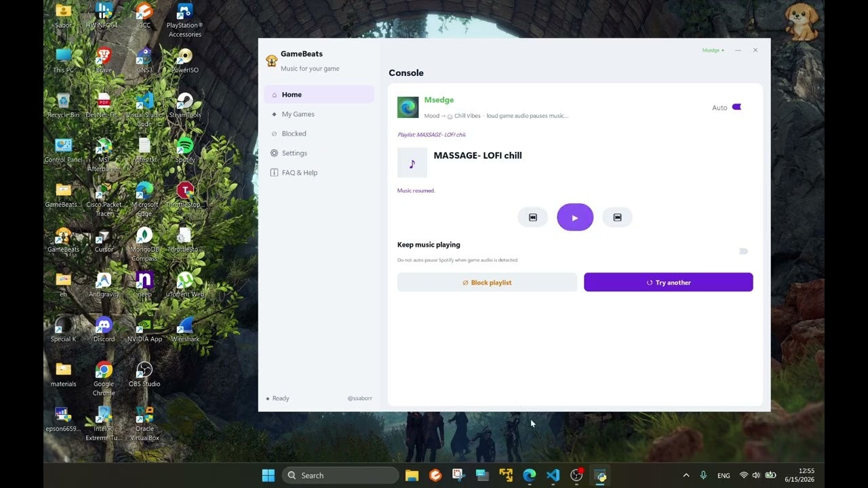Open FAQ & Help page
868x488 pixels.
(x=319, y=173)
